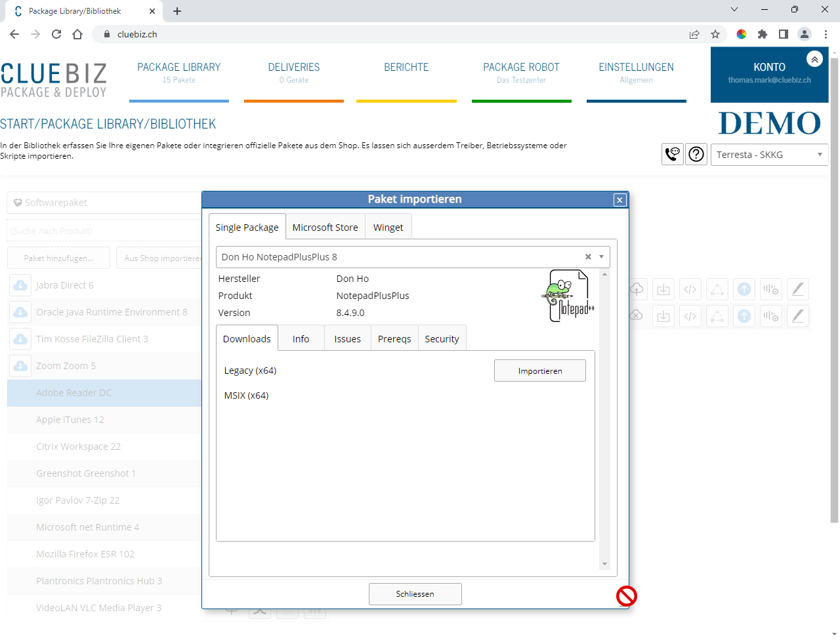Click the cloud download icon for Oracle Java Runtime
The height and width of the screenshot is (640, 840).
pyautogui.click(x=21, y=312)
